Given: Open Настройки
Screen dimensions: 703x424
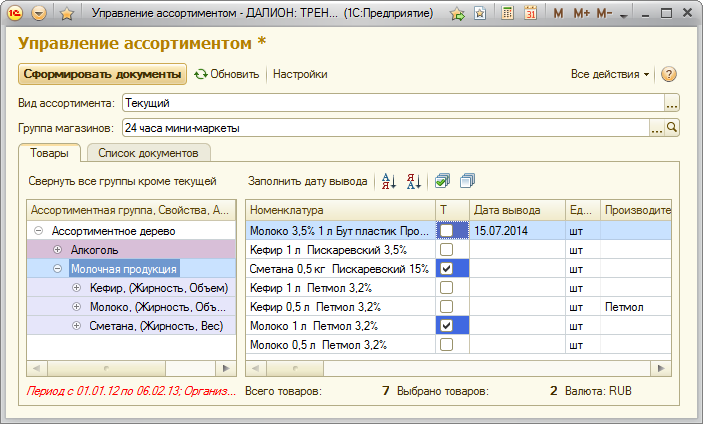Looking at the screenshot, I should pos(300,74).
